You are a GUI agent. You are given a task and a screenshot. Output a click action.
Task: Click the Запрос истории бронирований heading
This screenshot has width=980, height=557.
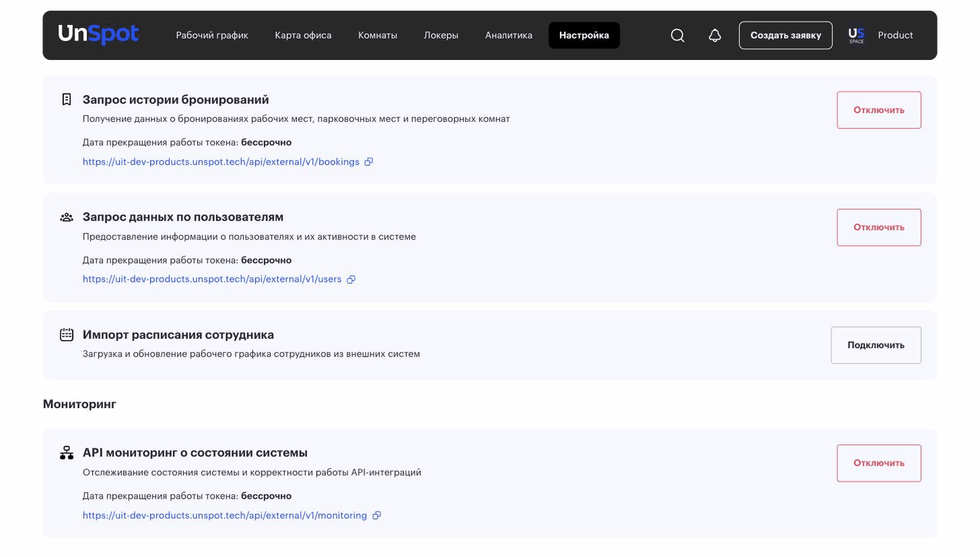pyautogui.click(x=176, y=99)
